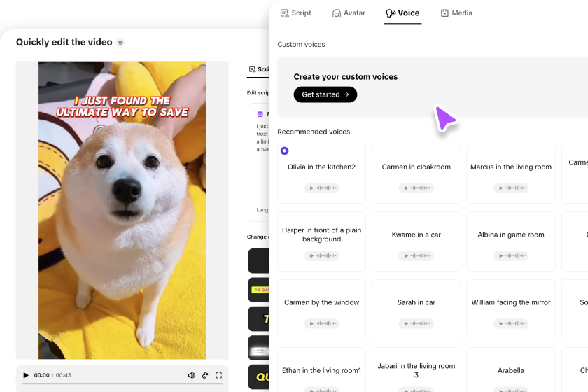Preview Harper in front of plain background voice

coord(322,255)
